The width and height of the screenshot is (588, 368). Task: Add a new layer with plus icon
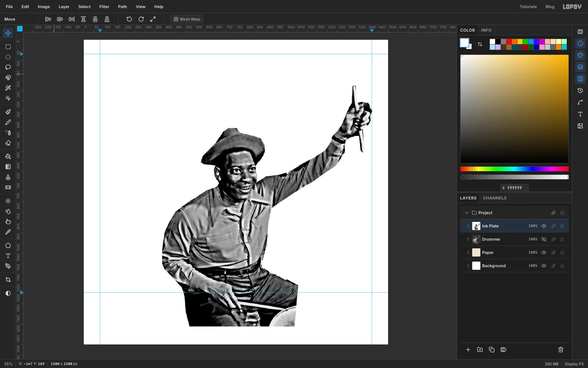tap(468, 350)
